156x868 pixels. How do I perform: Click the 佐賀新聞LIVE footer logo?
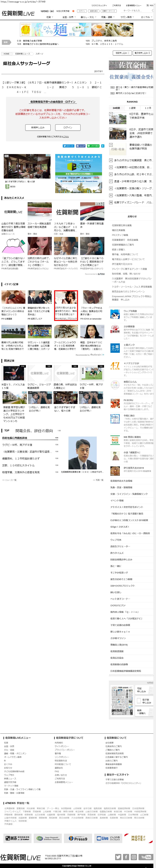click(x=21, y=857)
